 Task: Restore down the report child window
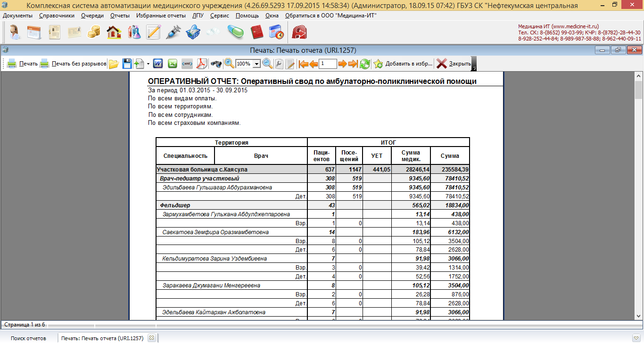(619, 50)
